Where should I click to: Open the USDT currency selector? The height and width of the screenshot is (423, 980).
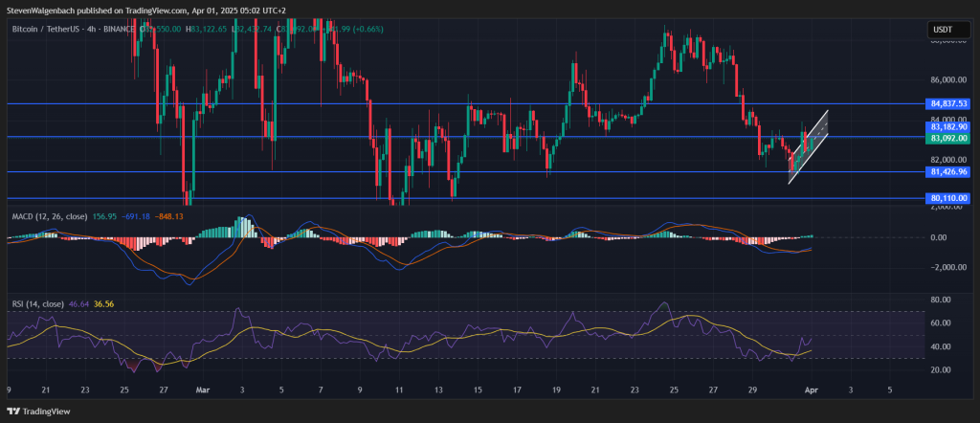[x=942, y=32]
